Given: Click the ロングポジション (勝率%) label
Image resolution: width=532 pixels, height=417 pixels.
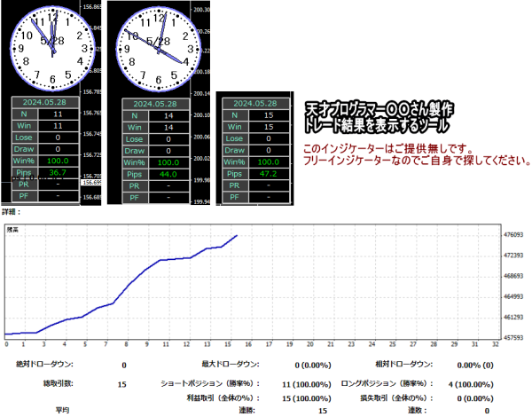Looking at the screenshot, I should tap(387, 383).
